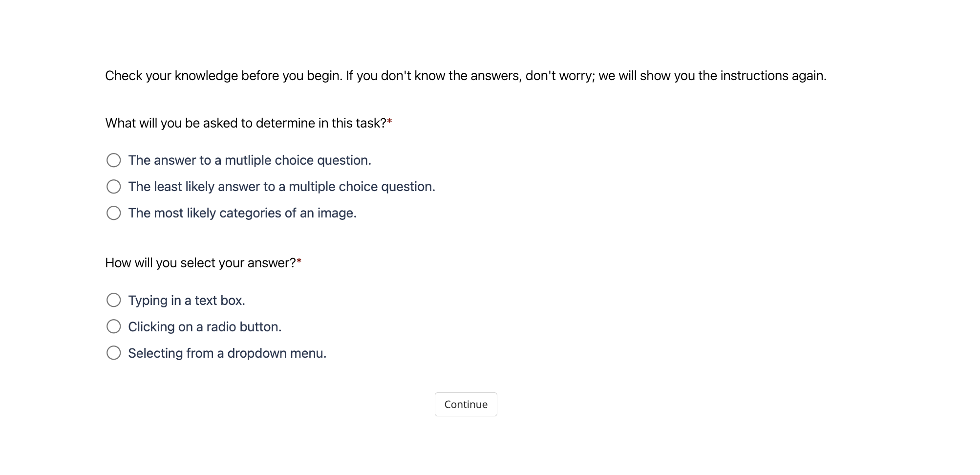980x475 pixels.
Task: Select the radio circle for "The answer to a mutliple choice question"
Action: 114,160
